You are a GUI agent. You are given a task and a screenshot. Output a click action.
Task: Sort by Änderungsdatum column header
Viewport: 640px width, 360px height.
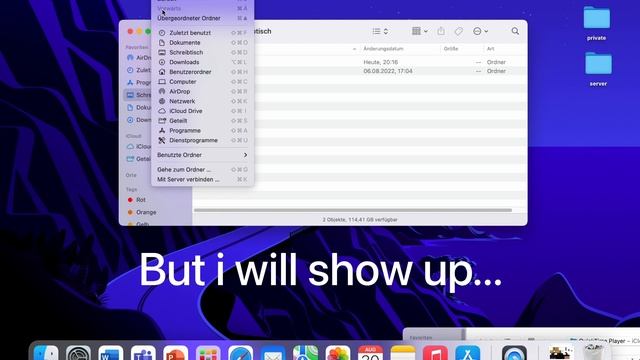[x=383, y=49]
